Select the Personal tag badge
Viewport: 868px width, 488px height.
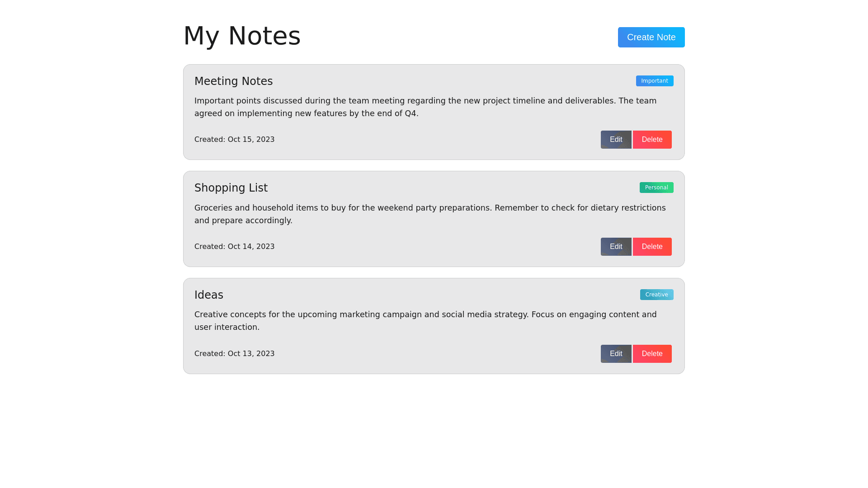tap(656, 188)
